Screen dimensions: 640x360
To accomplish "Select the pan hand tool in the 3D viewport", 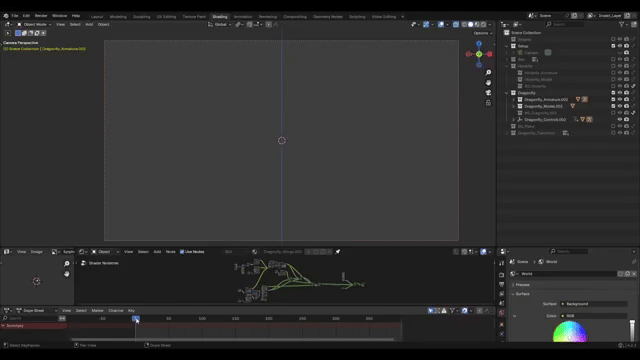I will [488, 83].
